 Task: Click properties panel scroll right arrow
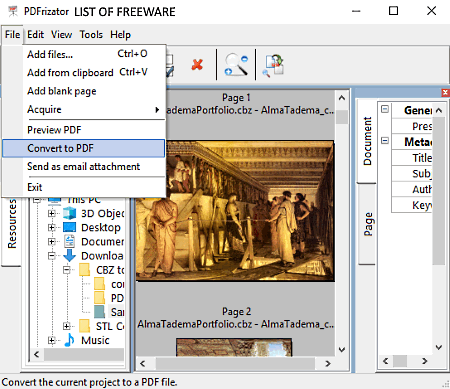click(425, 361)
